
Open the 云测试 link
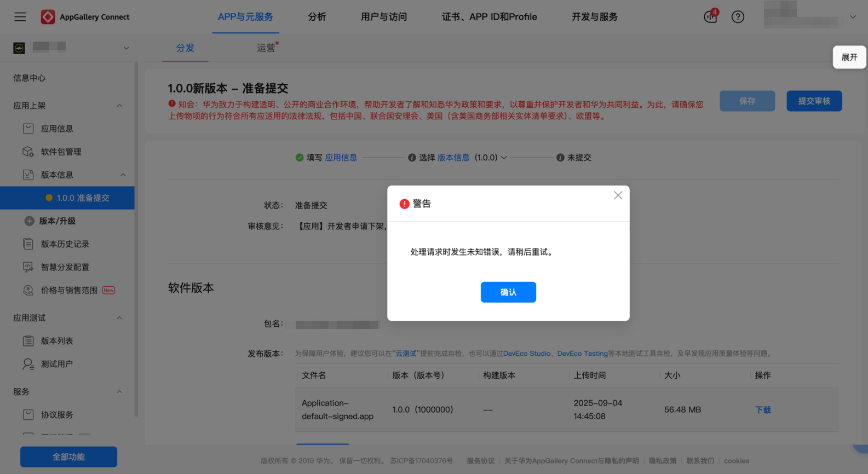(406, 354)
